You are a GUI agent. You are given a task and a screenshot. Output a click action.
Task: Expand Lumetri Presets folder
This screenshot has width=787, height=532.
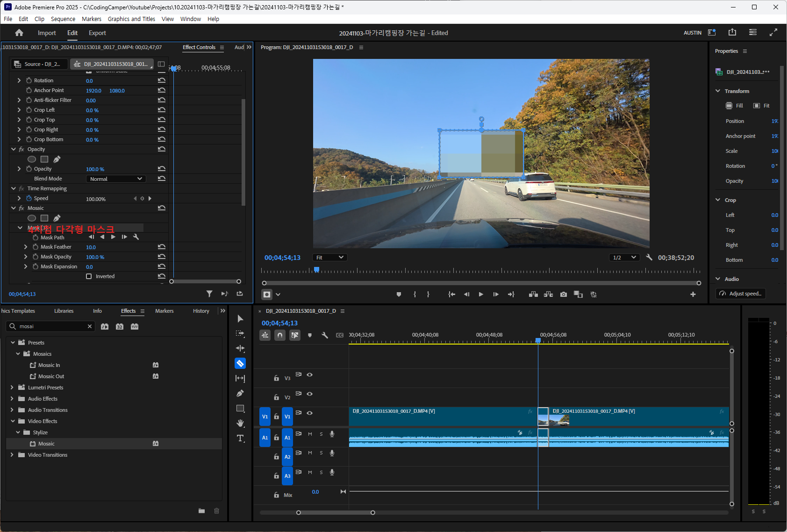[12, 388]
